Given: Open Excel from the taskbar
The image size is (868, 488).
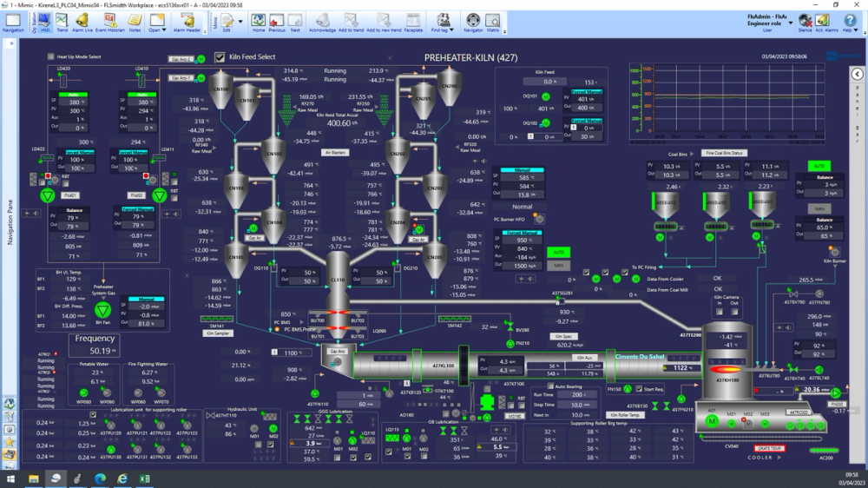Looking at the screenshot, I should click(144, 478).
